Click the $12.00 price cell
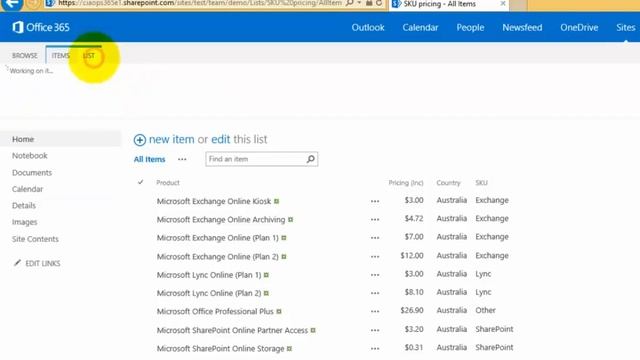The image size is (640, 360). pyautogui.click(x=411, y=256)
